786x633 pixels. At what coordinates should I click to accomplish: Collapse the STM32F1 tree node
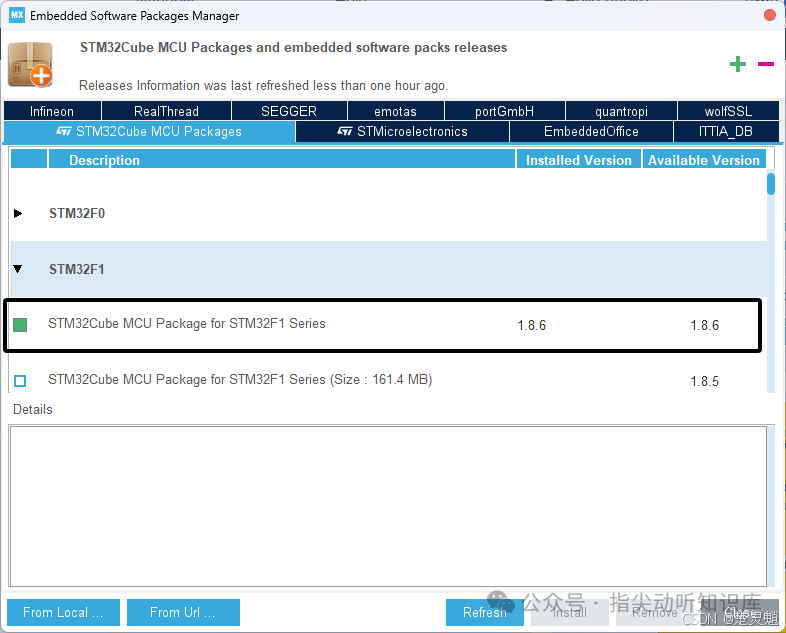click(18, 269)
